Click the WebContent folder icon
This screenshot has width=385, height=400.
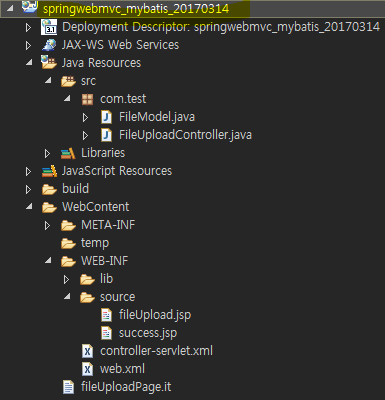click(x=49, y=208)
